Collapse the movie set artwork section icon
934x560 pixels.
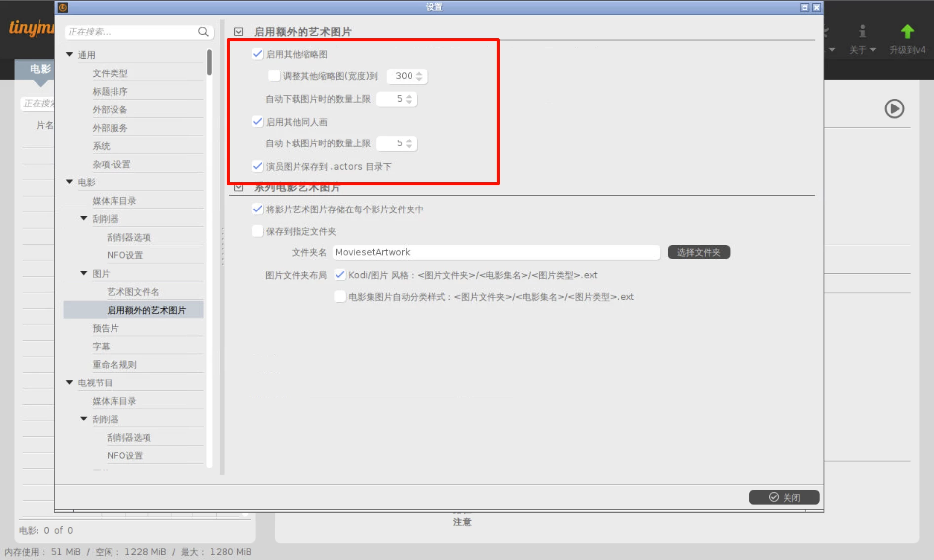point(239,188)
